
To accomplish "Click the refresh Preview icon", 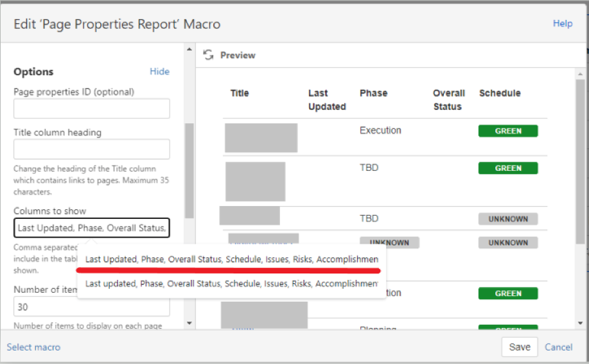I will (208, 55).
